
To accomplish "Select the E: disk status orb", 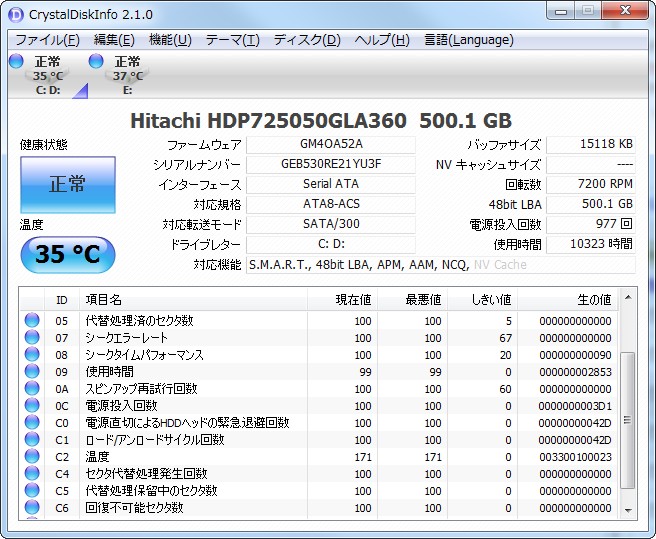I will [x=97, y=62].
